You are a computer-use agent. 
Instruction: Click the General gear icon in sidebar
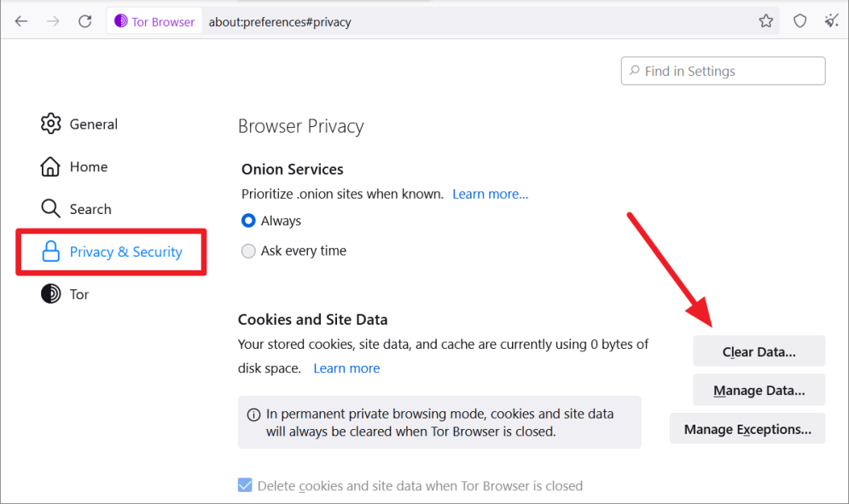(x=51, y=124)
